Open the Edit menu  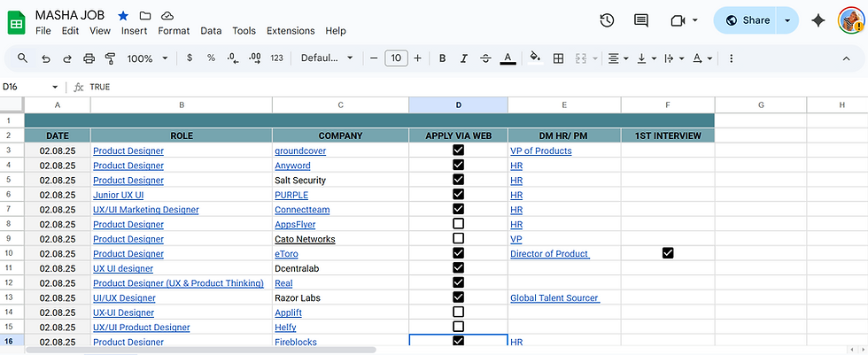click(70, 31)
